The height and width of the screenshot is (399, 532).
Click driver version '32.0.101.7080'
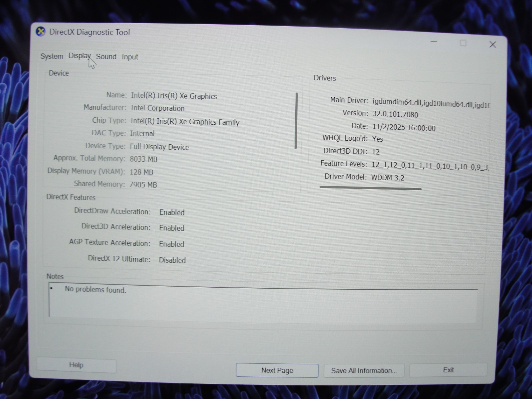pyautogui.click(x=395, y=114)
